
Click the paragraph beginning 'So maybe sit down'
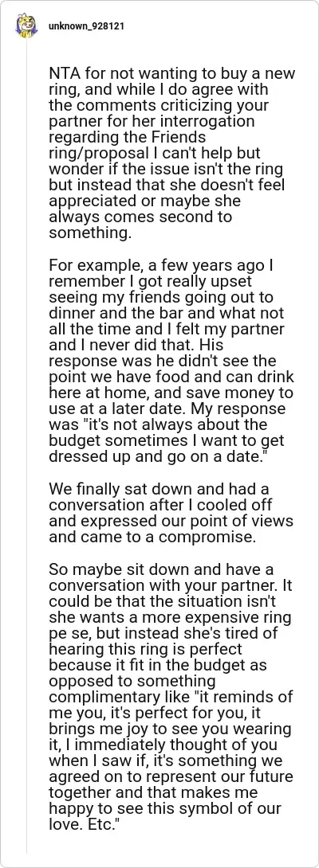click(x=171, y=697)
